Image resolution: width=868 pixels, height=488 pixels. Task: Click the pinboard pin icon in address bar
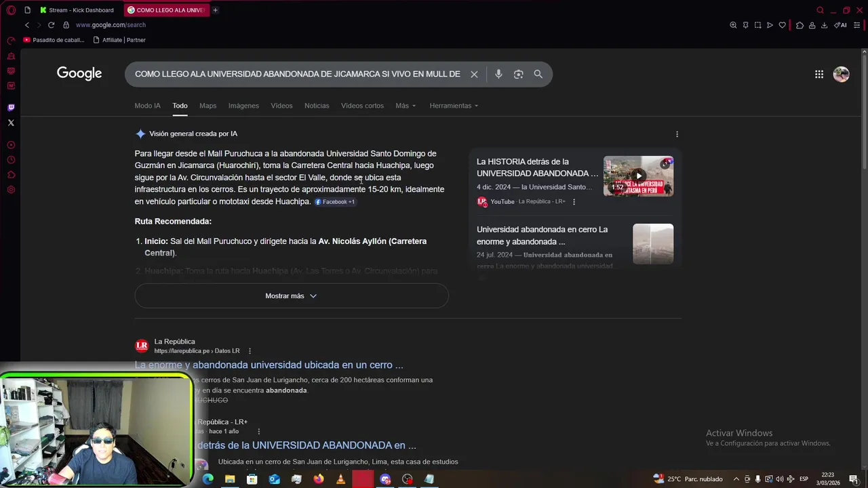745,25
